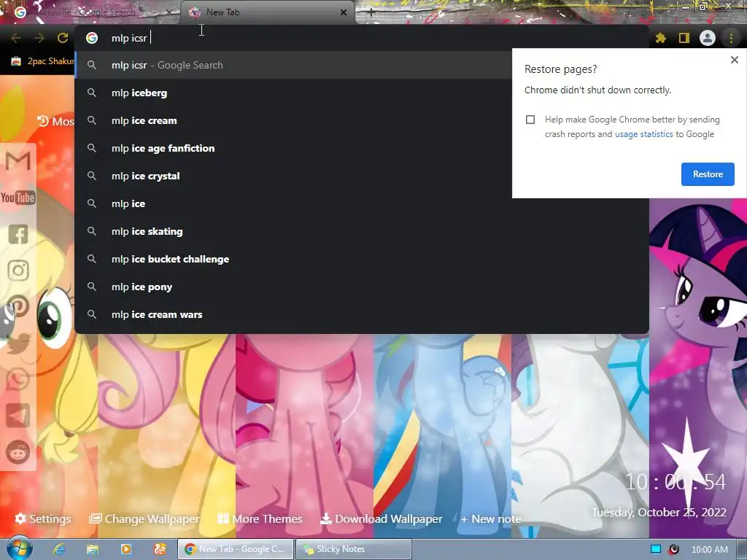This screenshot has width=747, height=560.
Task: Go back with the back arrow
Action: [16, 38]
